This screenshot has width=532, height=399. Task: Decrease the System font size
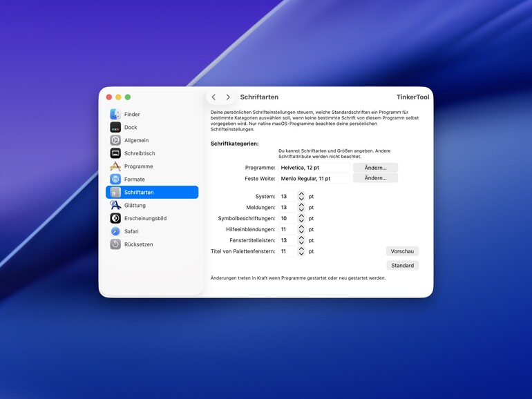(x=301, y=199)
